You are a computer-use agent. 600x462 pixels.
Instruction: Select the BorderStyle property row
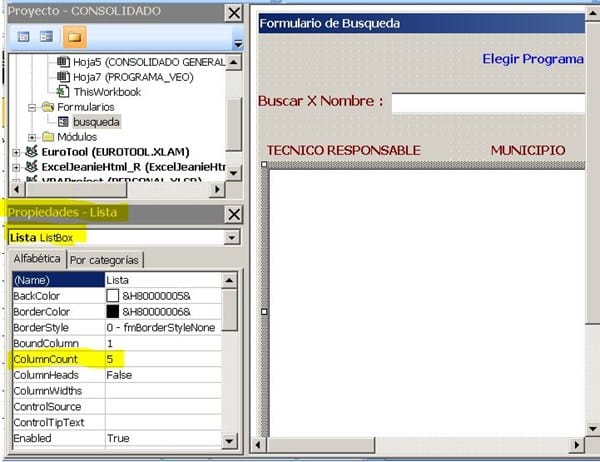tap(117, 328)
